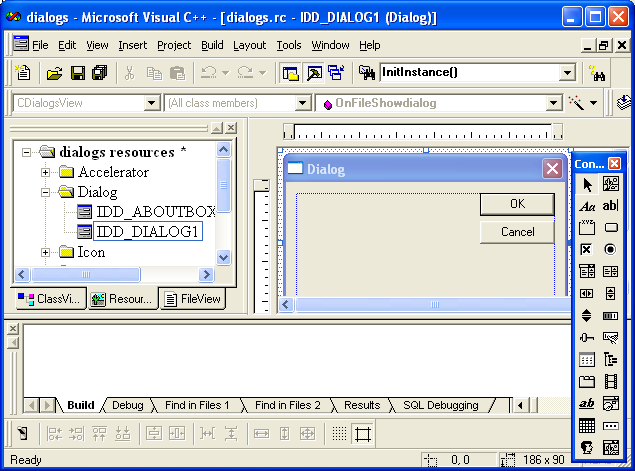Select the Slider control in toolbox
Viewport: 635px width, 471px height.
pos(587,337)
